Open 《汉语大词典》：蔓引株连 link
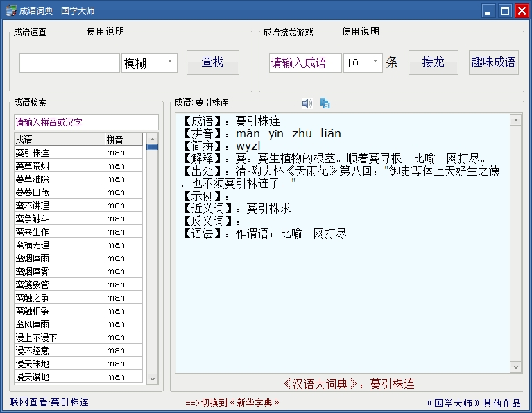The width and height of the screenshot is (532, 413). [349, 384]
